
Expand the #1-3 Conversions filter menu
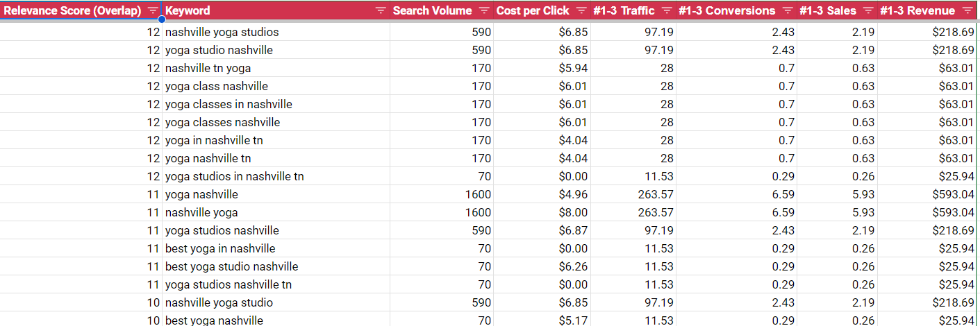pos(787,11)
